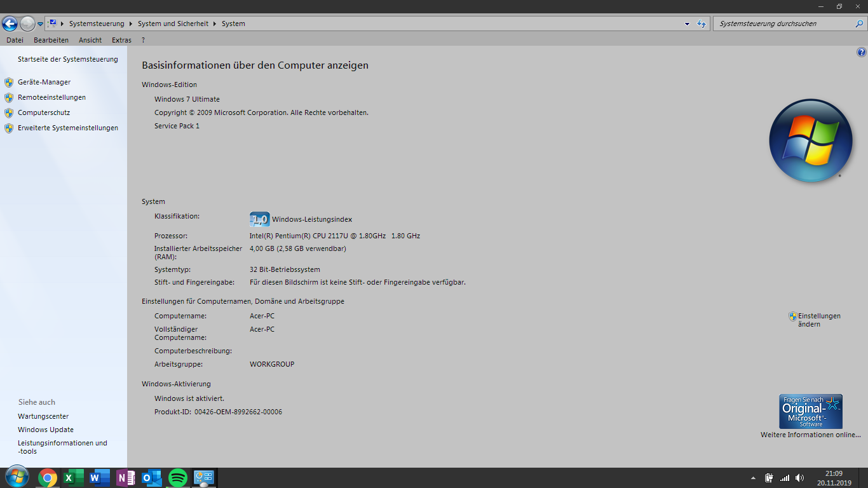
Task: Click the Intel Pentium processor value
Action: (x=335, y=236)
